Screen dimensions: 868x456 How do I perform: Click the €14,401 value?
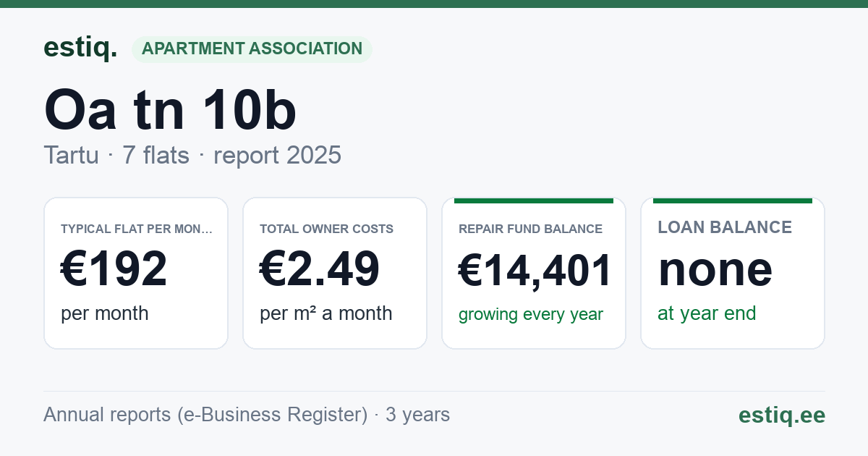coord(535,270)
